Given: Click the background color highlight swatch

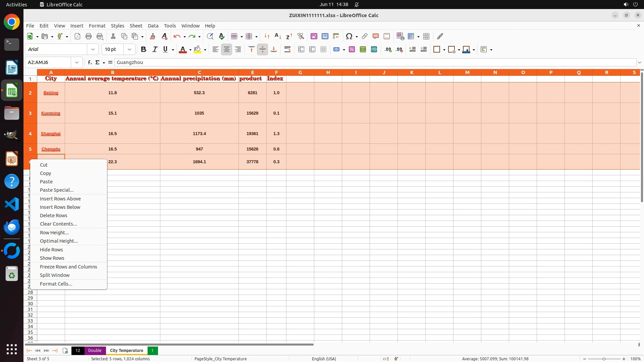Looking at the screenshot, I should pyautogui.click(x=198, y=49).
